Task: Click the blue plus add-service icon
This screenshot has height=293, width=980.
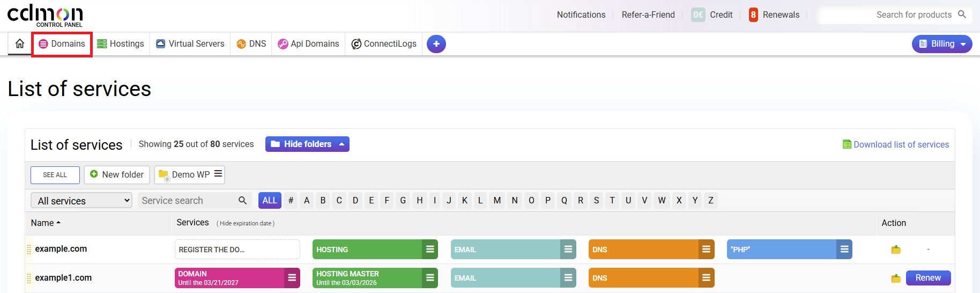Action: pos(436,44)
